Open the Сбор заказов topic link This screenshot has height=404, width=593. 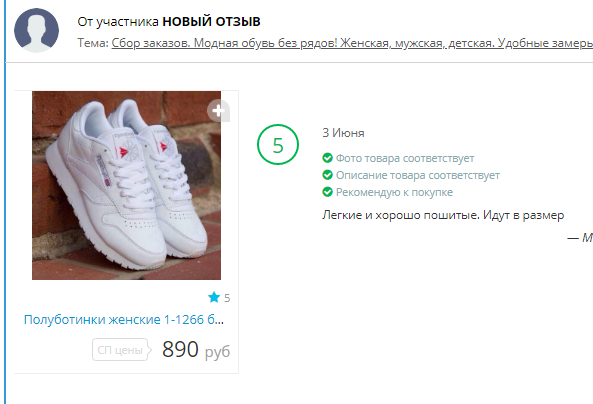[352, 43]
